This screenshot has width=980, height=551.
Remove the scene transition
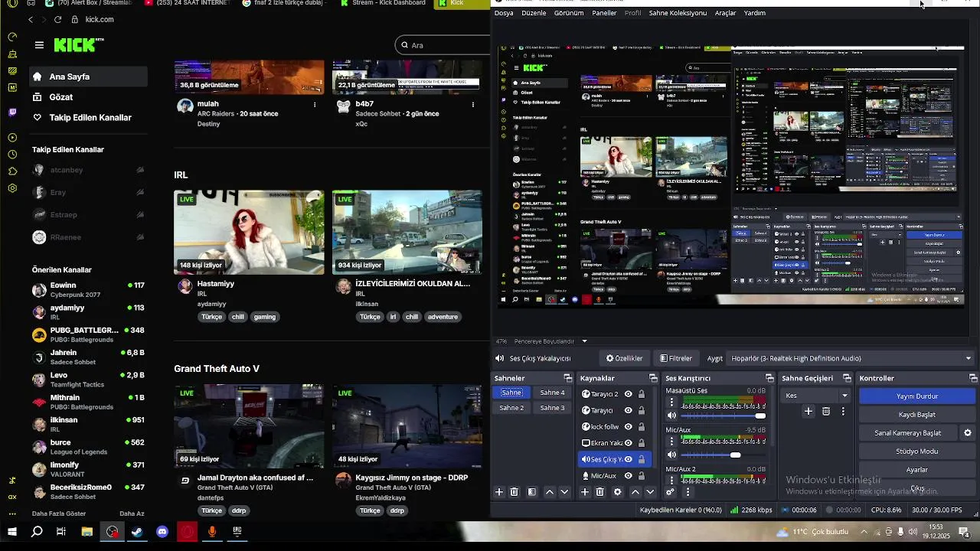point(826,412)
